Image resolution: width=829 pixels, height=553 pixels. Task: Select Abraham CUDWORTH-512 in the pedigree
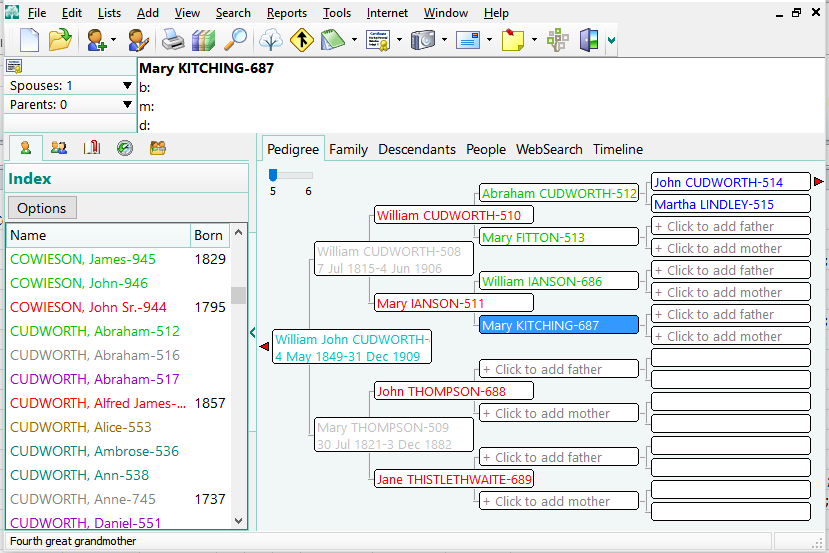(x=559, y=193)
